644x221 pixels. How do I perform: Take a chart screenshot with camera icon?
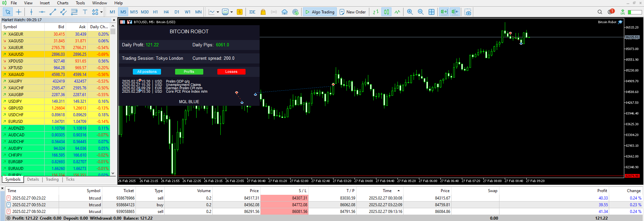point(468,12)
